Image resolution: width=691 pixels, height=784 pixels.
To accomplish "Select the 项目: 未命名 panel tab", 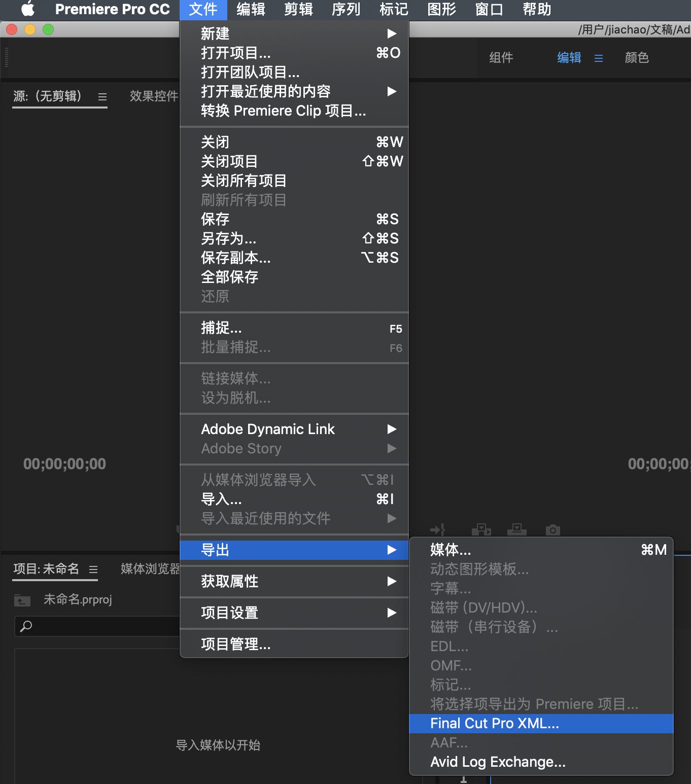I will [46, 569].
